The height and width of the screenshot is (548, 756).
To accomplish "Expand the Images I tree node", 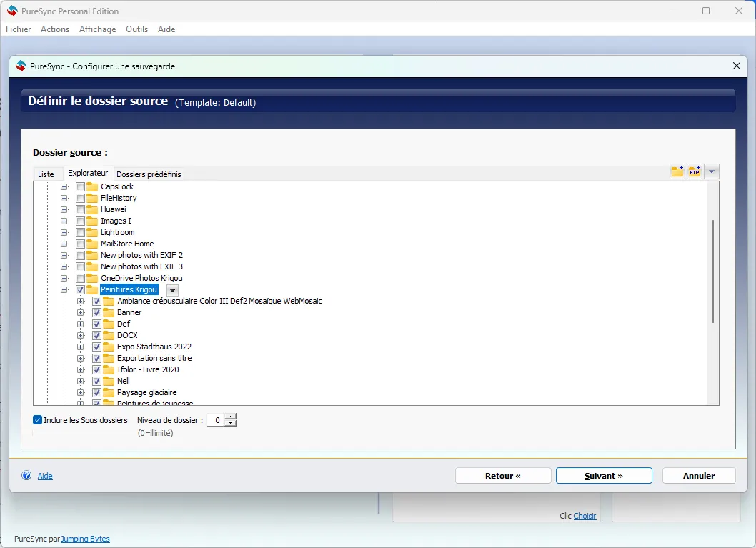I will click(x=64, y=221).
